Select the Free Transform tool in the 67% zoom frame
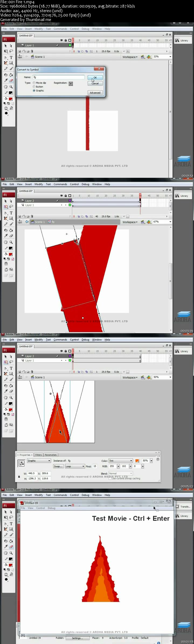This screenshot has width=194, height=644. click(6, 207)
